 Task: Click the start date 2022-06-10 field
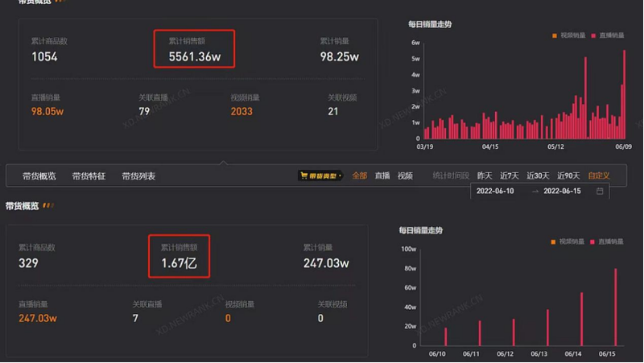pyautogui.click(x=495, y=191)
